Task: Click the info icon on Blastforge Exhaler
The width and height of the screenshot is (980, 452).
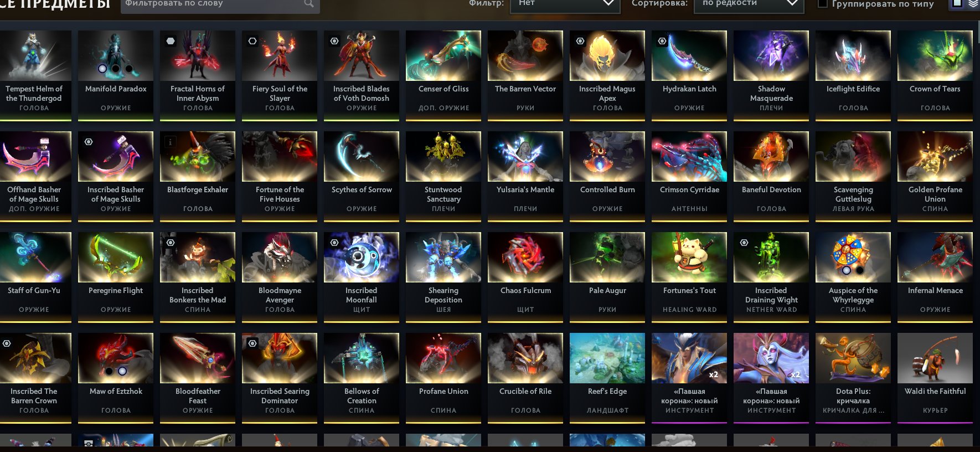Action: click(171, 142)
